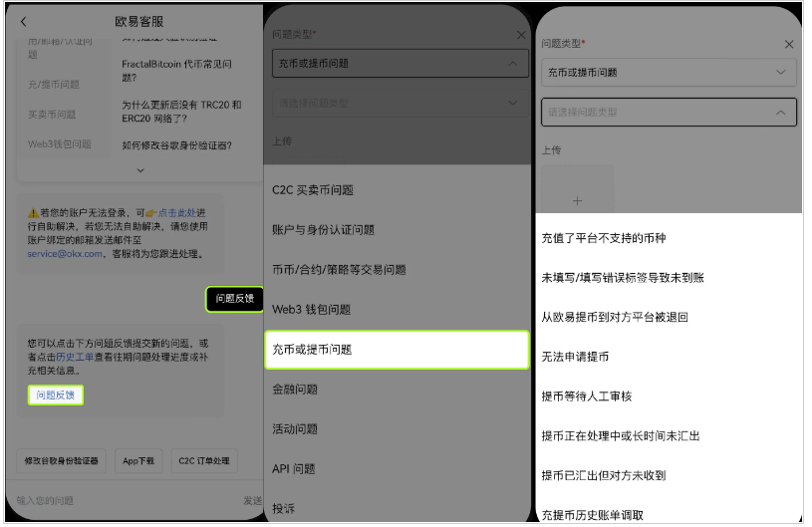812x527 pixels.
Task: Choose 从欧易提币到对方平台被退回
Action: click(x=615, y=318)
